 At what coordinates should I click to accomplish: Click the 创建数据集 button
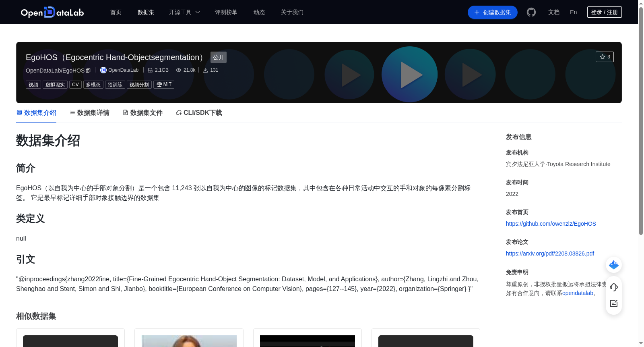click(493, 12)
